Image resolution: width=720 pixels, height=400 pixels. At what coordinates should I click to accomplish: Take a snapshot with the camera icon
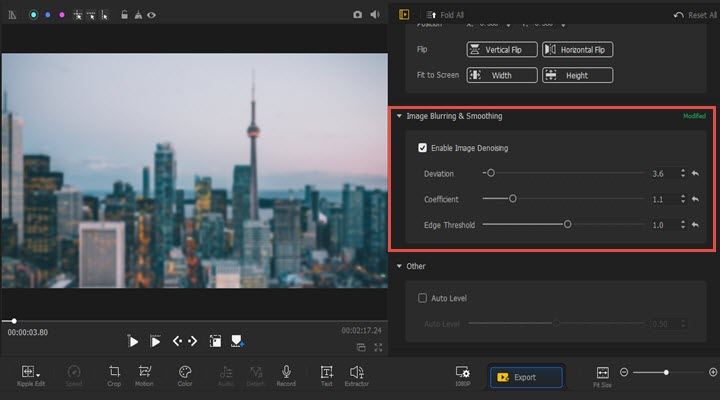click(x=358, y=15)
